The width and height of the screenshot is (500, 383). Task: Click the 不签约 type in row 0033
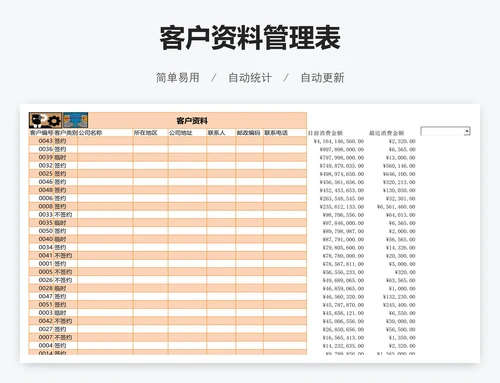tap(63, 214)
